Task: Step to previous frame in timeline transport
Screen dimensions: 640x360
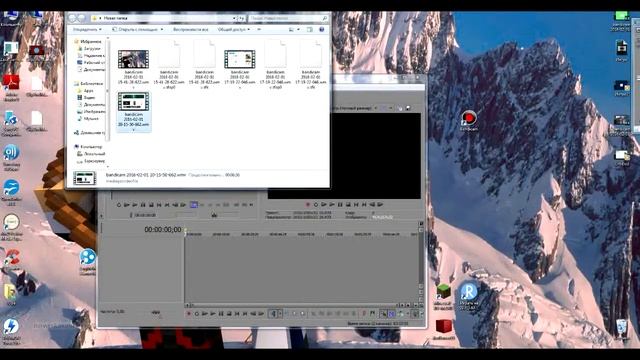Action: pyautogui.click(x=253, y=313)
